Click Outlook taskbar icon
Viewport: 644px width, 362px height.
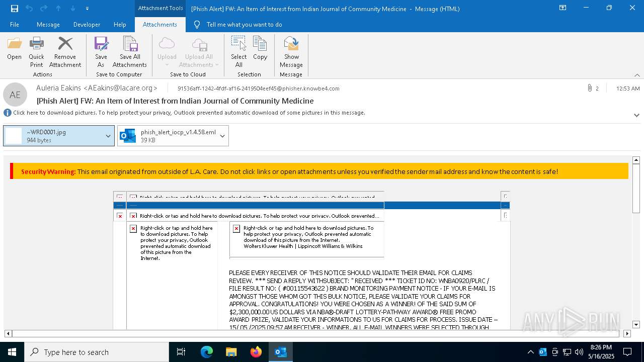click(281, 352)
